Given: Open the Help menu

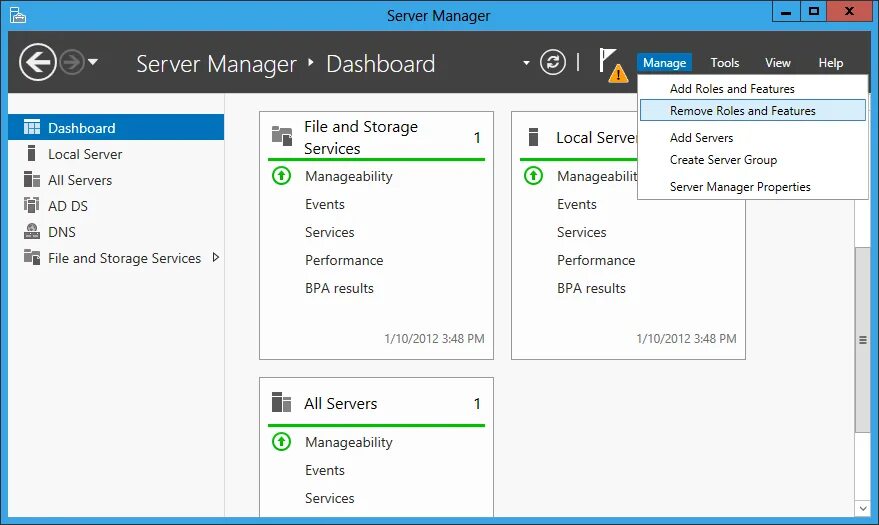Looking at the screenshot, I should pyautogui.click(x=830, y=63).
